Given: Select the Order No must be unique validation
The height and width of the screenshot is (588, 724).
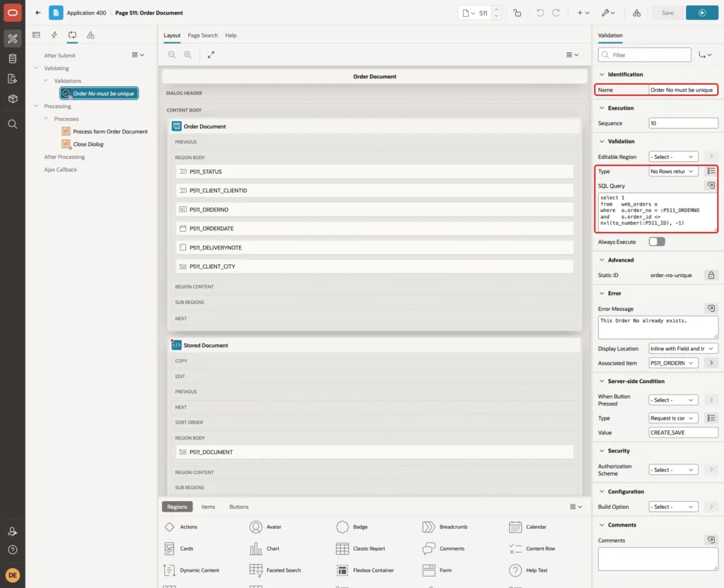Looking at the screenshot, I should (99, 93).
